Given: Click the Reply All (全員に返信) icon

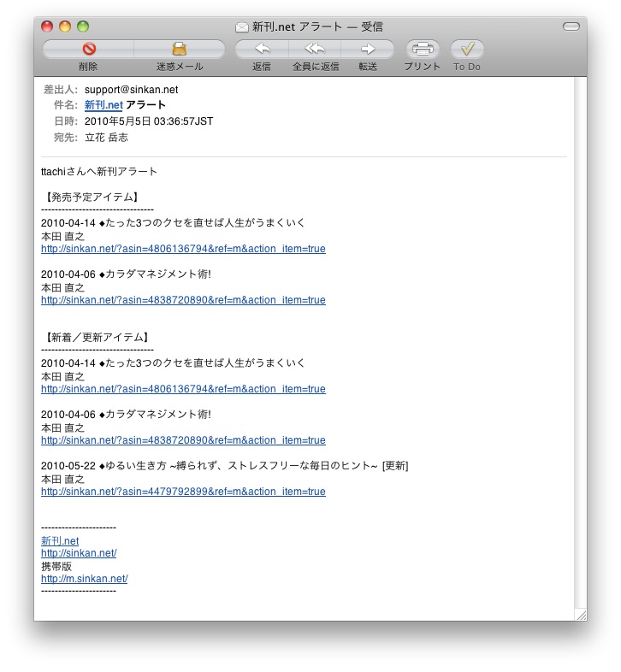Looking at the screenshot, I should [x=315, y=50].
